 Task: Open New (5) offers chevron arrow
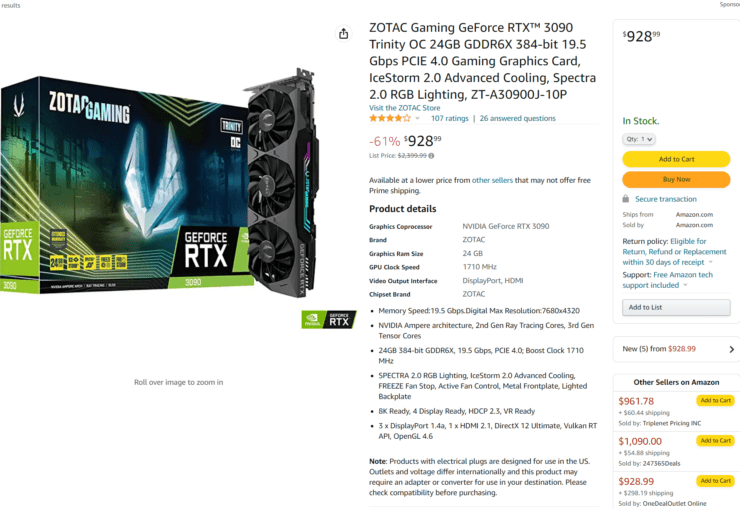(x=732, y=349)
